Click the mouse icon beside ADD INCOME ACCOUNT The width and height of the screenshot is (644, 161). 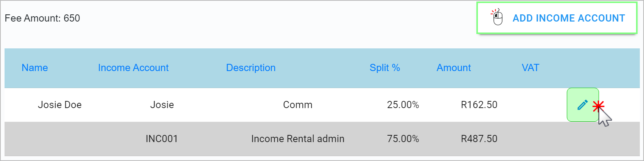[x=497, y=17]
